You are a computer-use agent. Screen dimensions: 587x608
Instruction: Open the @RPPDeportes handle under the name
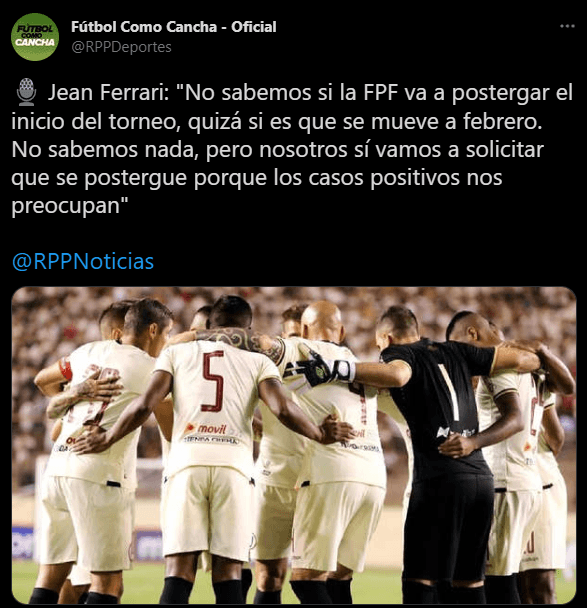[x=121, y=47]
